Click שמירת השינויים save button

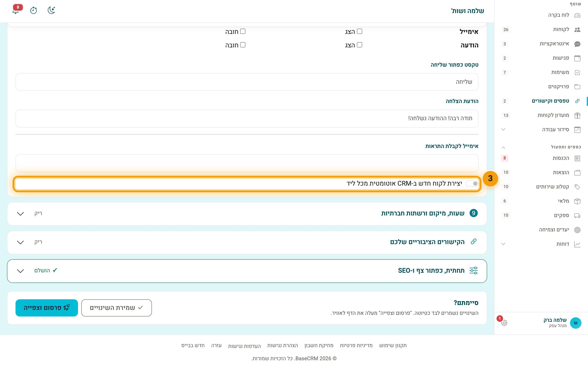116,308
